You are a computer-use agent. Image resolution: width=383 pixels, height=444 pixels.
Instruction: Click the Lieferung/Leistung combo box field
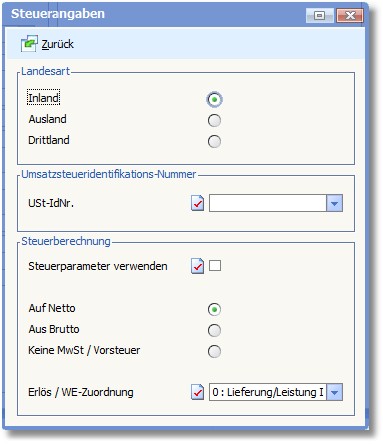coord(268,392)
